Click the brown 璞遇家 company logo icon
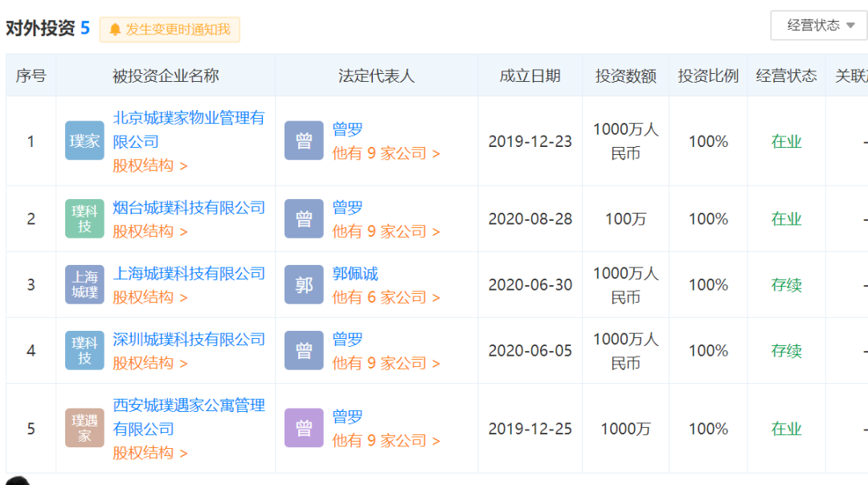This screenshot has height=485, width=868. [x=84, y=428]
